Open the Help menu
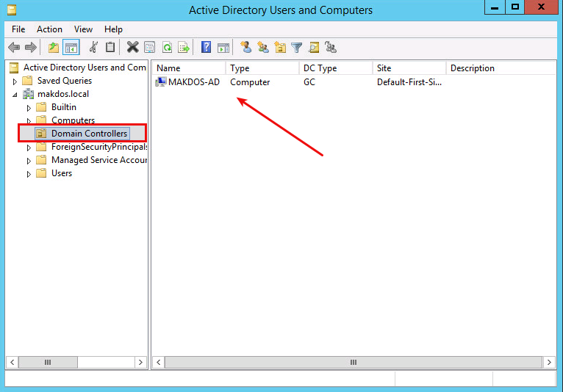Screen dimensions: 563x392 pyautogui.click(x=113, y=29)
